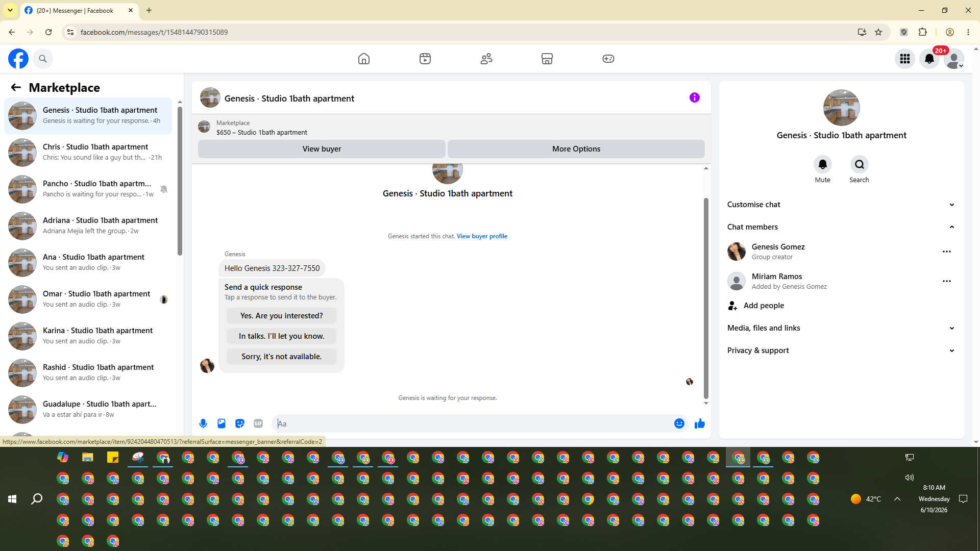
Task: Open the Guadalupe Studio 1bath chat
Action: [88, 409]
